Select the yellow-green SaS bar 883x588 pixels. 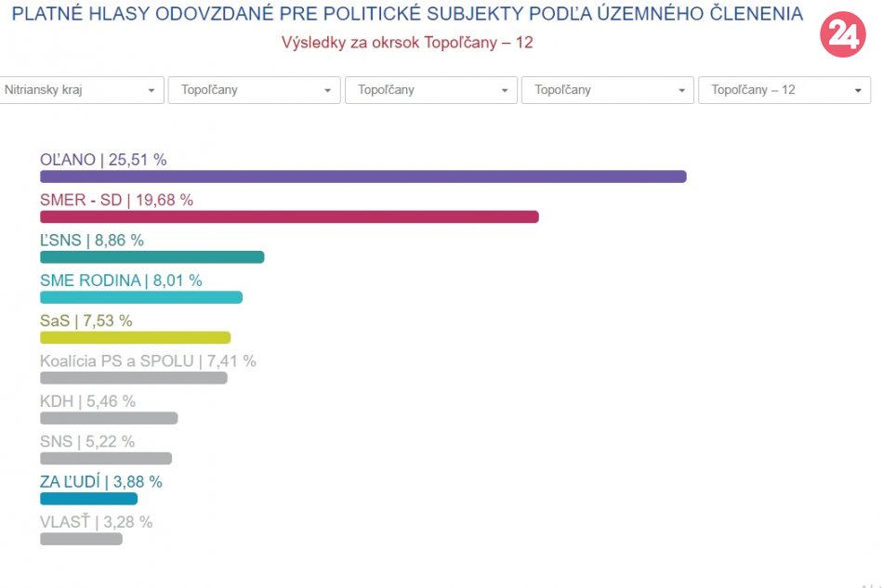pyautogui.click(x=135, y=337)
